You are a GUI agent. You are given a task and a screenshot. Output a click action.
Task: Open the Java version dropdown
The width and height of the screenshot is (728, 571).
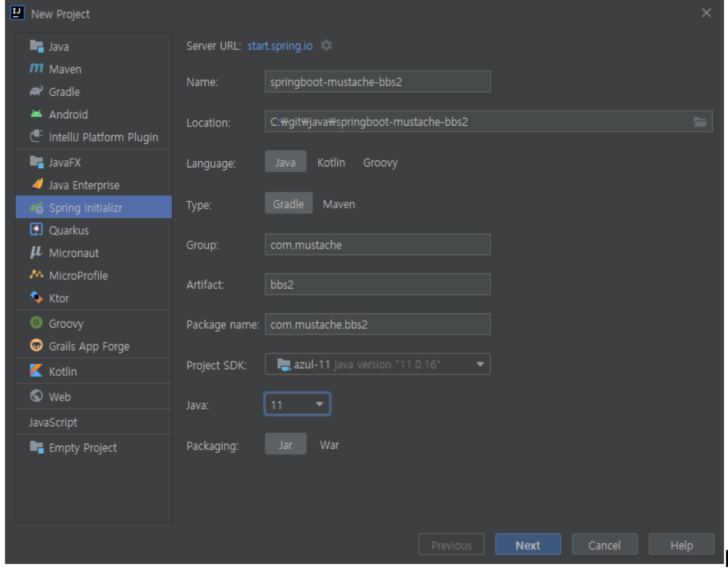(x=297, y=404)
